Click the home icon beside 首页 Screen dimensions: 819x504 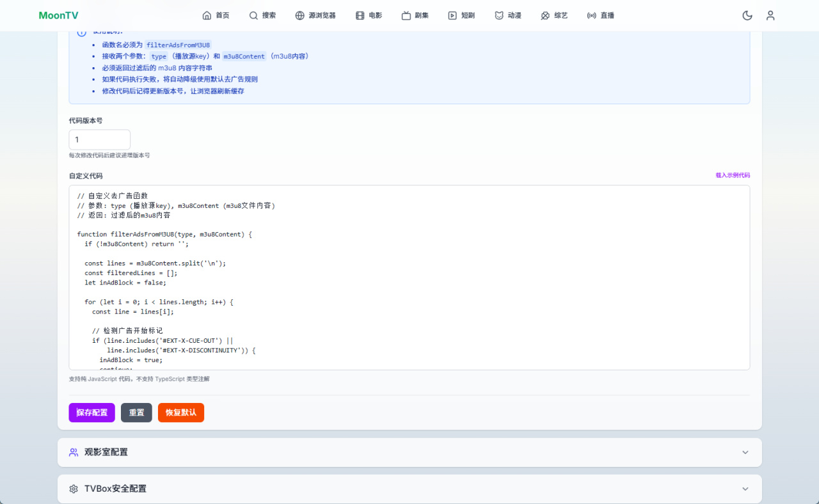tap(207, 15)
